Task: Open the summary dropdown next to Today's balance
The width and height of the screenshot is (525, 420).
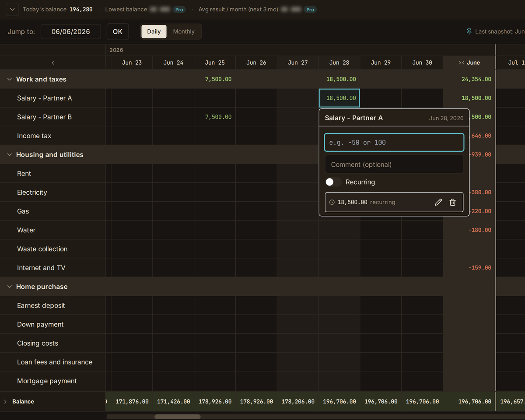Action: [12, 9]
